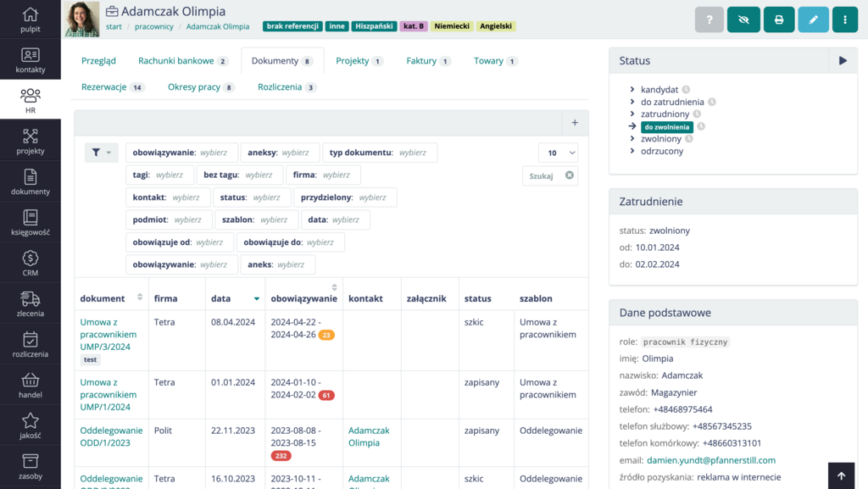Open the three-dot more options menu
This screenshot has width=868, height=489.
tap(844, 19)
